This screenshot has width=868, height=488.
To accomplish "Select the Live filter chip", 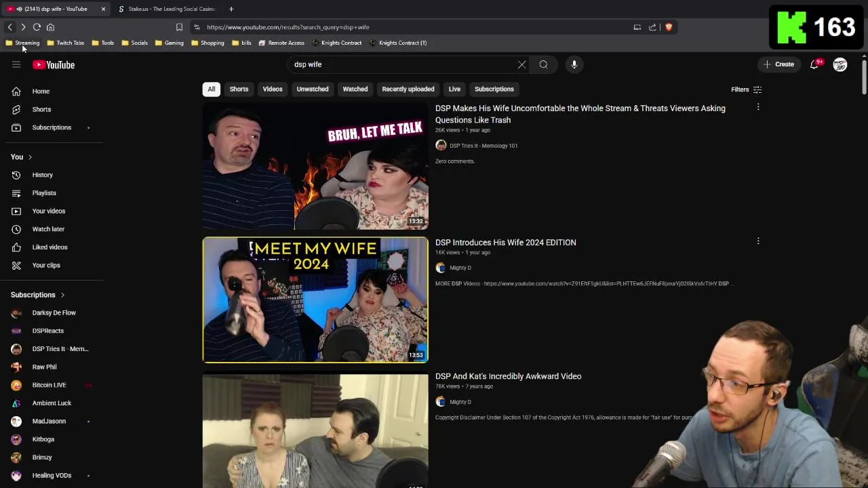I will coord(454,89).
